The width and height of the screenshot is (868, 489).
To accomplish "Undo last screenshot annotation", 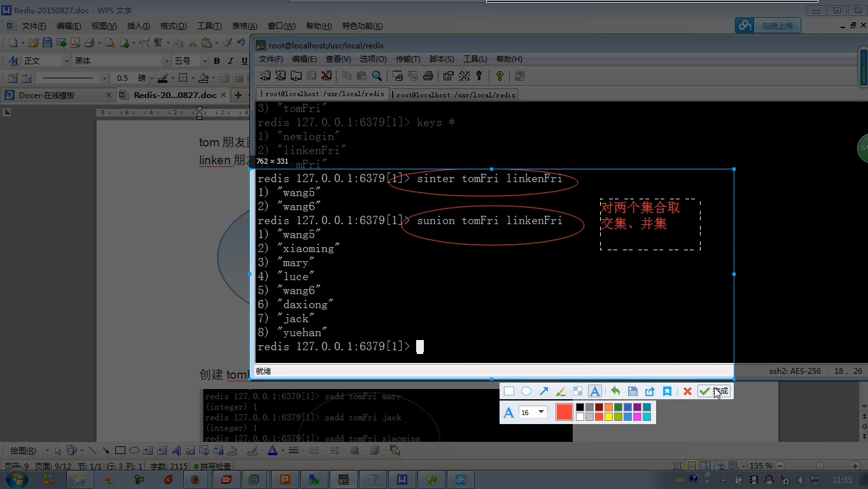I will click(615, 392).
